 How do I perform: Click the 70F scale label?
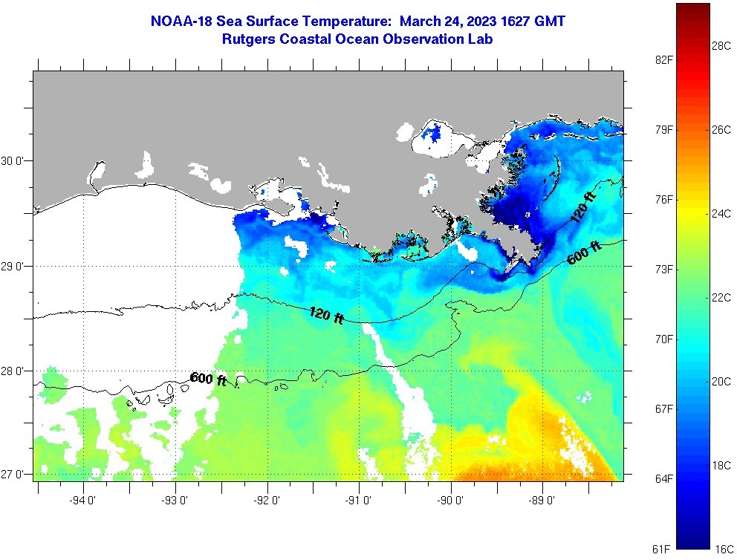(663, 339)
